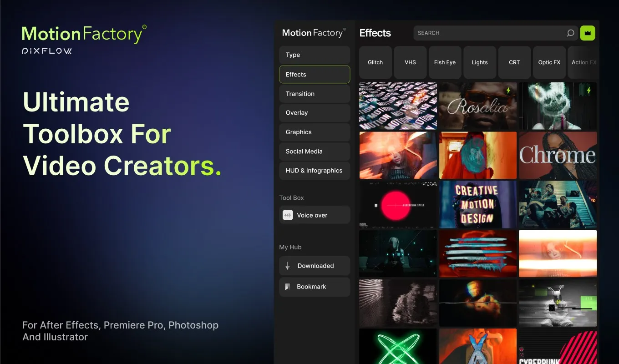Filter effects by Glitch
Viewport: 619px width, 364px height.
click(x=375, y=62)
